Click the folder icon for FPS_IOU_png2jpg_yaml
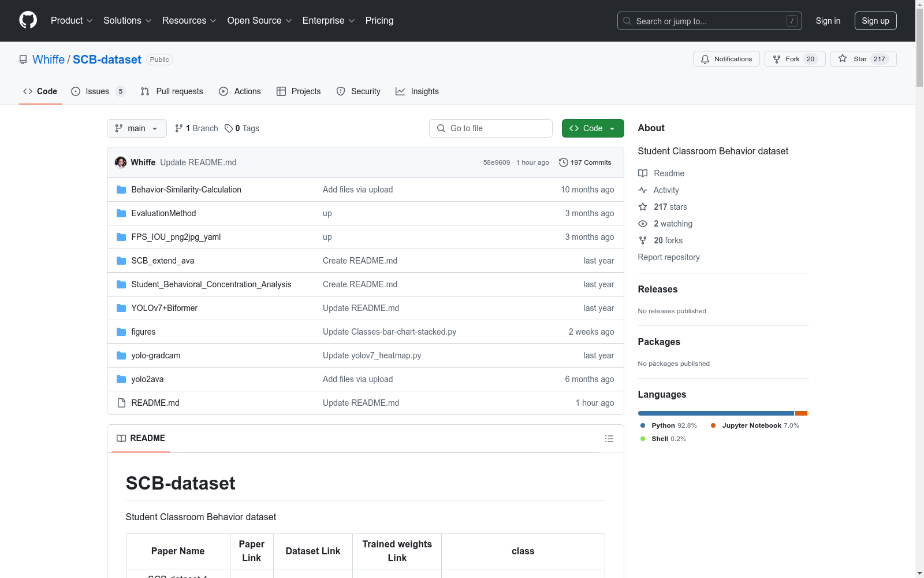Image resolution: width=924 pixels, height=578 pixels. click(121, 237)
